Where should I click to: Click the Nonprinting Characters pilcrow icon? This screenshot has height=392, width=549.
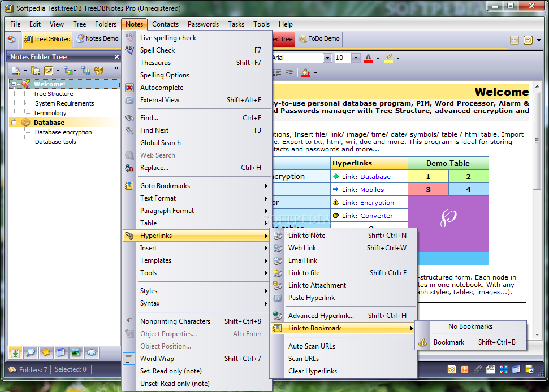(x=129, y=321)
